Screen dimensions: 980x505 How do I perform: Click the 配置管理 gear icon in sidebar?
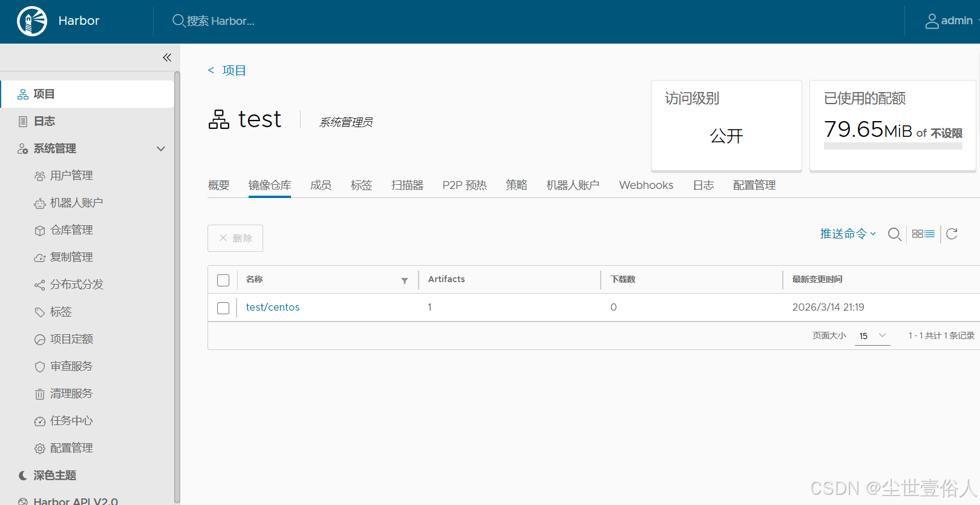(40, 449)
